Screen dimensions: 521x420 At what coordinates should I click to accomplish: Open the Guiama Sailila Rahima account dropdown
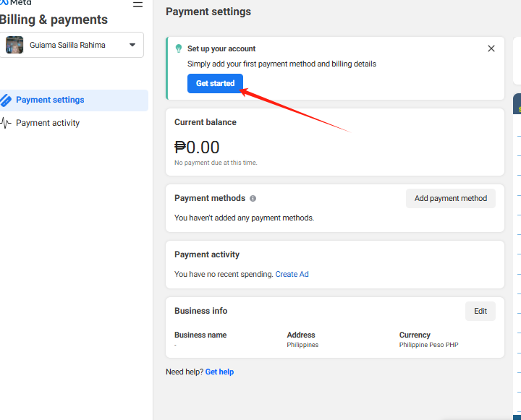coord(72,45)
